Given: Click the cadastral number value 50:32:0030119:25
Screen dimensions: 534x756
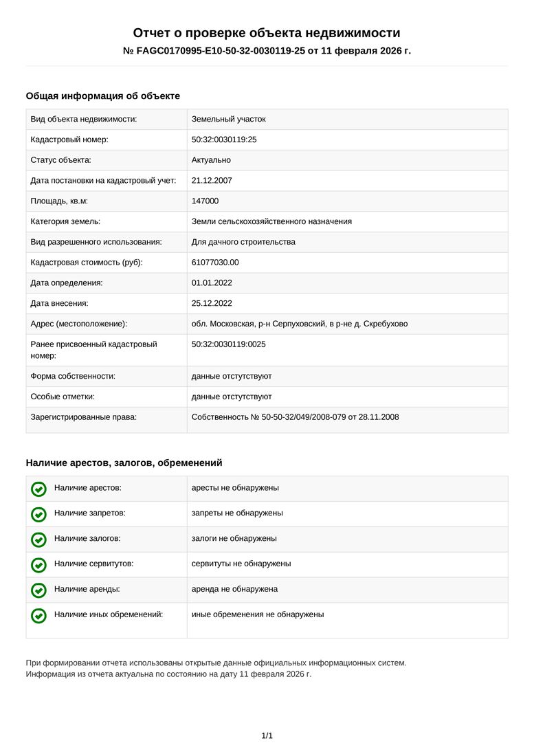Looking at the screenshot, I should tap(224, 140).
